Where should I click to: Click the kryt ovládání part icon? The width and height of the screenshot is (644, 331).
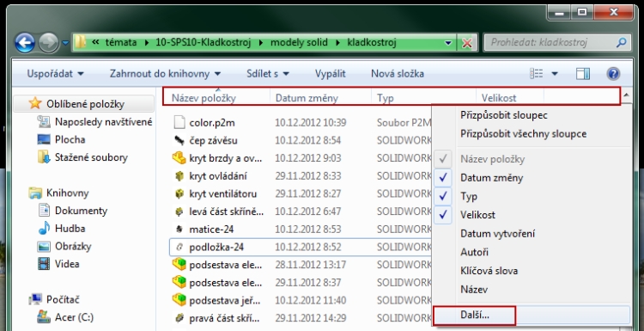(179, 176)
